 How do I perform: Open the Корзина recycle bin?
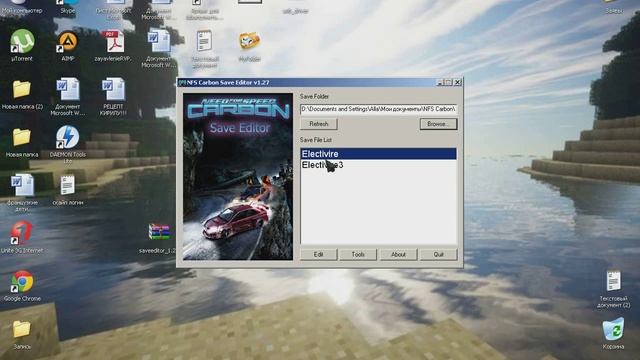(613, 329)
